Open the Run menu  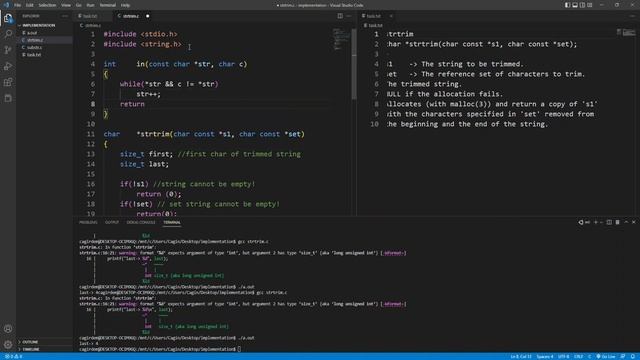tap(90, 5)
